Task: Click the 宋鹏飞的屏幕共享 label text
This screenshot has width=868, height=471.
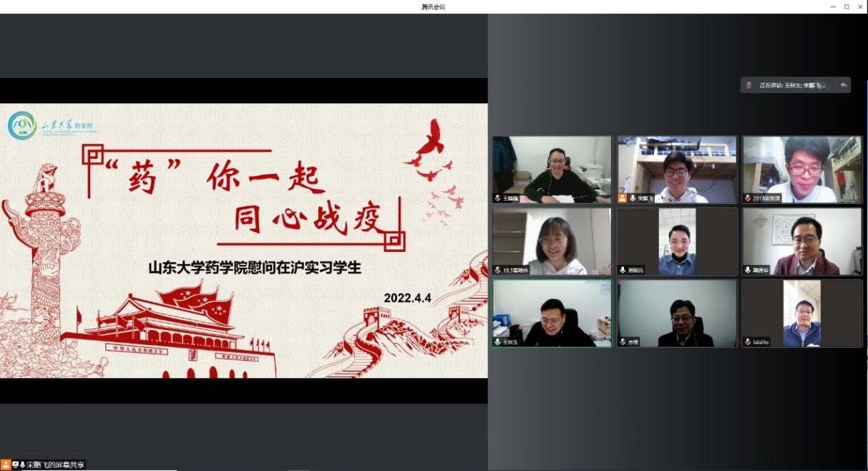Action: pyautogui.click(x=56, y=465)
